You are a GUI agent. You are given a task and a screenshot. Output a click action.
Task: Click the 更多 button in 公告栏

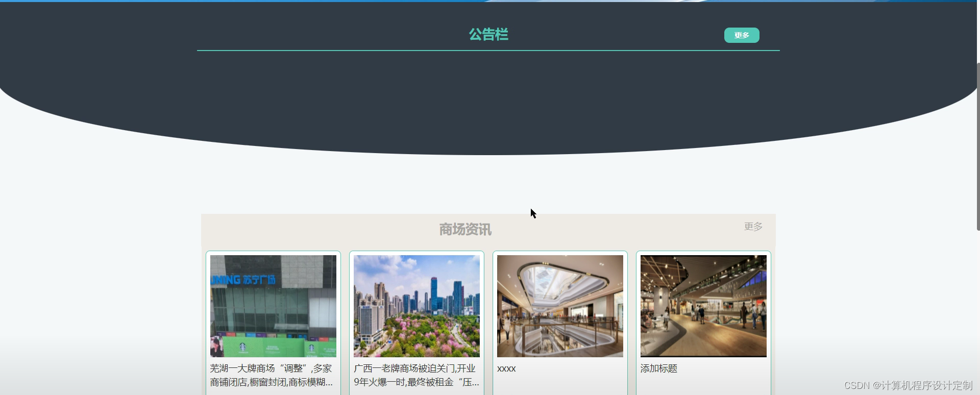(742, 35)
